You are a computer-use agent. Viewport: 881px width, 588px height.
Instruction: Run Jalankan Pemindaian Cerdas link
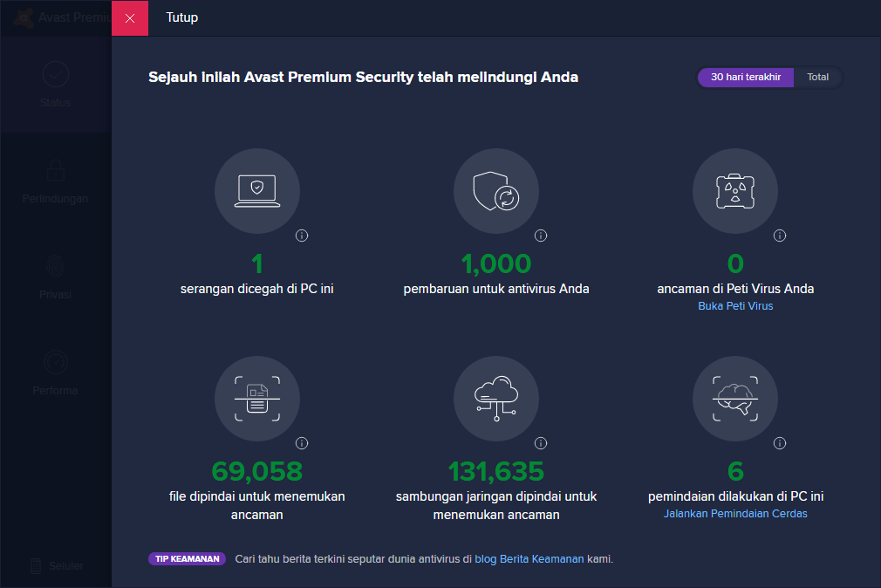pyautogui.click(x=735, y=514)
